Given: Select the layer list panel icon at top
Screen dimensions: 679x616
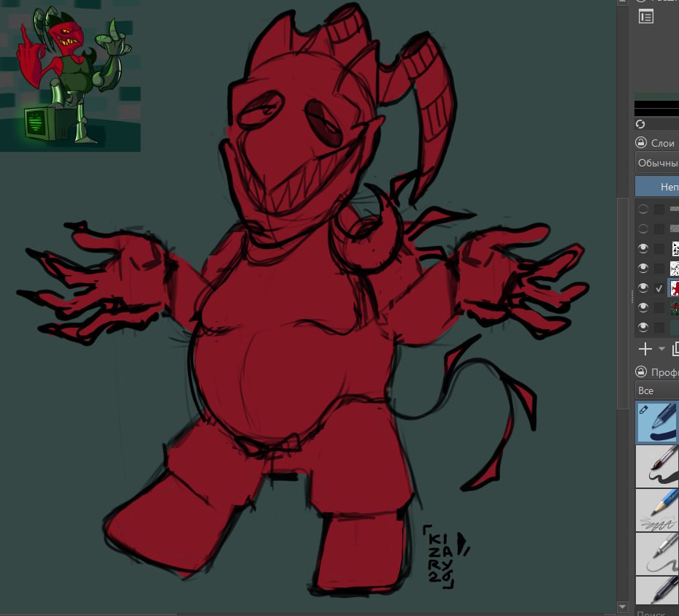Looking at the screenshot, I should (x=646, y=16).
